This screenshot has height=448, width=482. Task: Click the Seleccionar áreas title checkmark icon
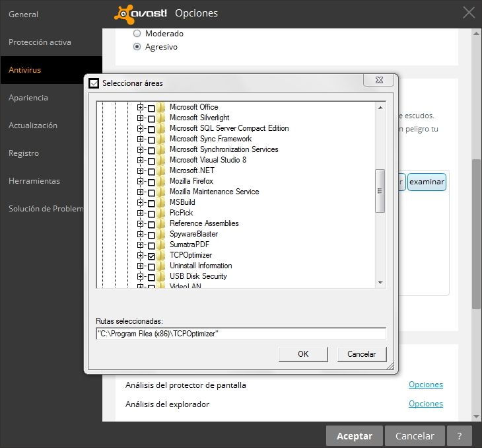tap(94, 83)
